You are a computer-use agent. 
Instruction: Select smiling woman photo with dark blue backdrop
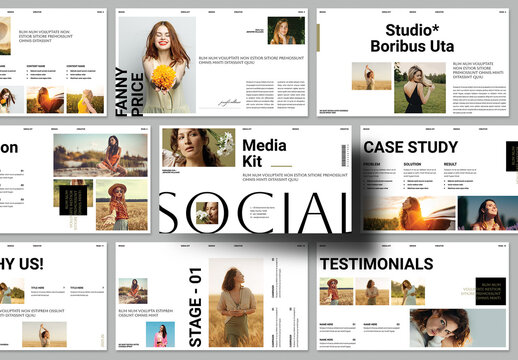click(x=488, y=213)
